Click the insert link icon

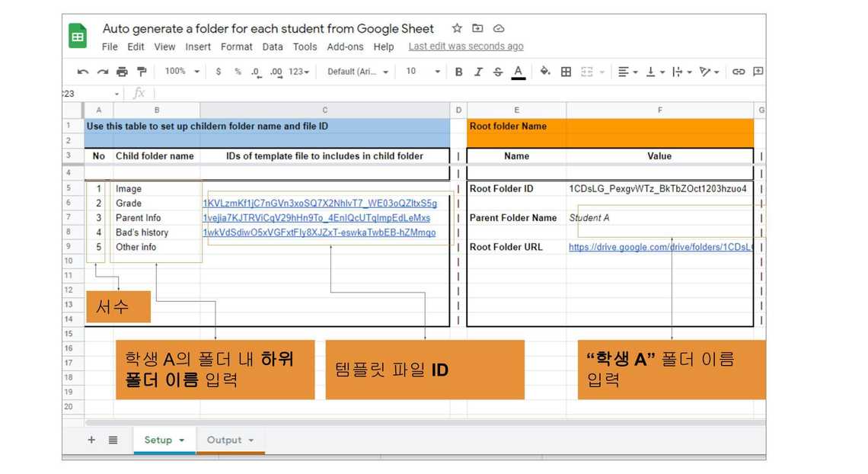(x=738, y=72)
